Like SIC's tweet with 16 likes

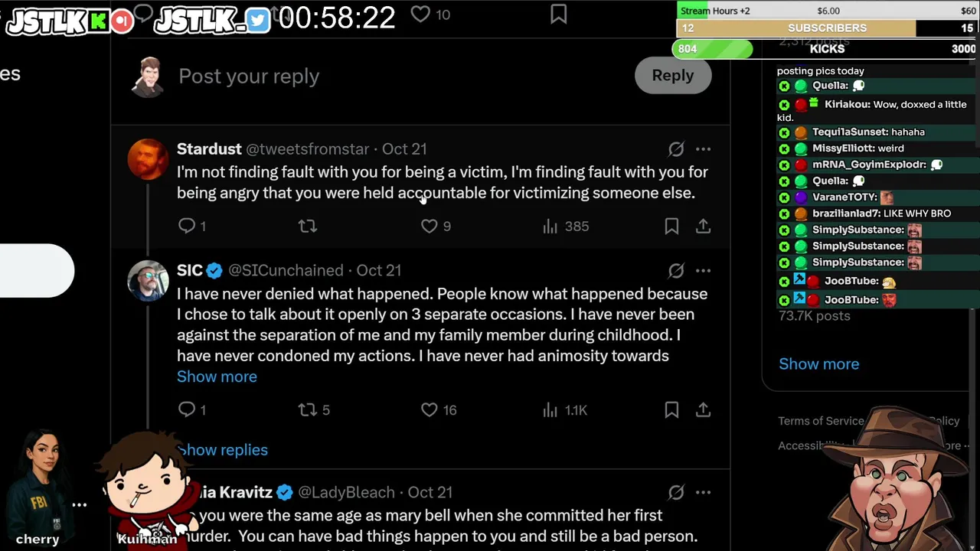point(430,410)
